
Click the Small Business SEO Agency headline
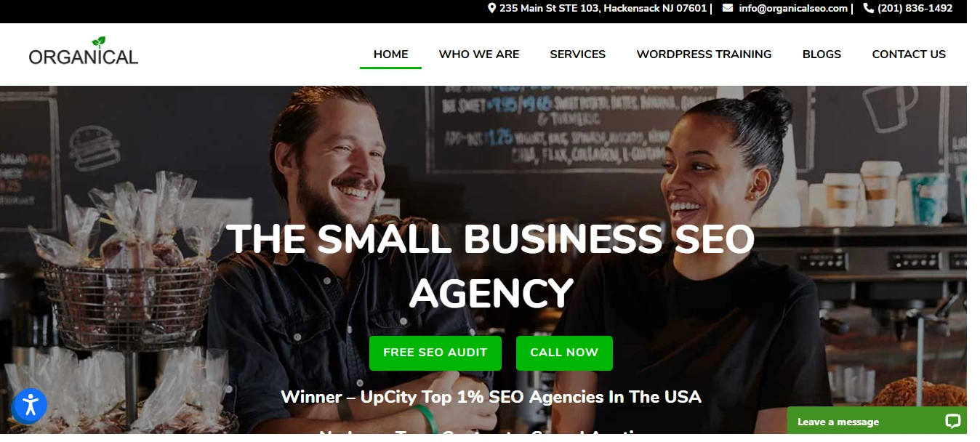[x=491, y=265]
